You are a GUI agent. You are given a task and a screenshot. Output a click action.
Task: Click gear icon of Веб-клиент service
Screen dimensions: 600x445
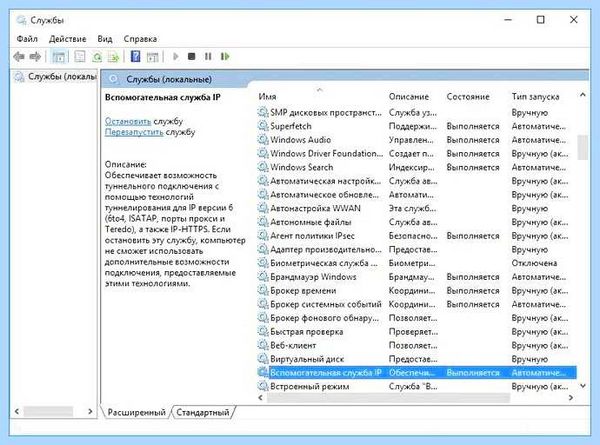point(263,345)
